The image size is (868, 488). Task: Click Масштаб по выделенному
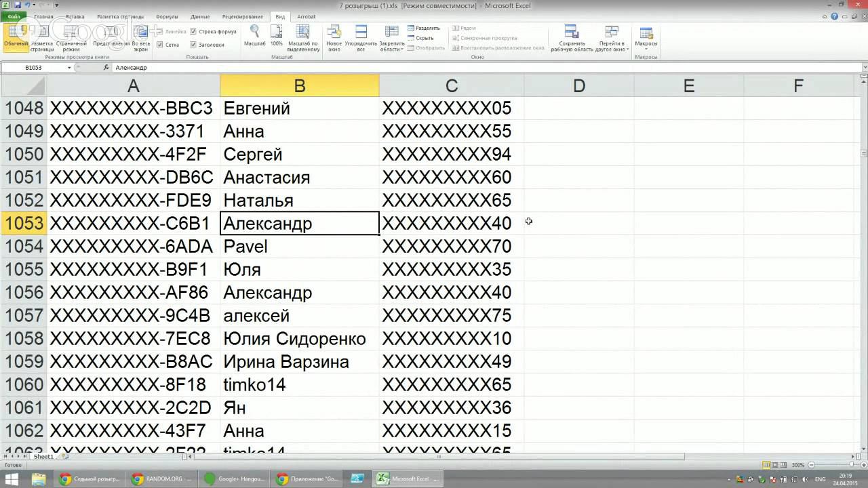[303, 38]
